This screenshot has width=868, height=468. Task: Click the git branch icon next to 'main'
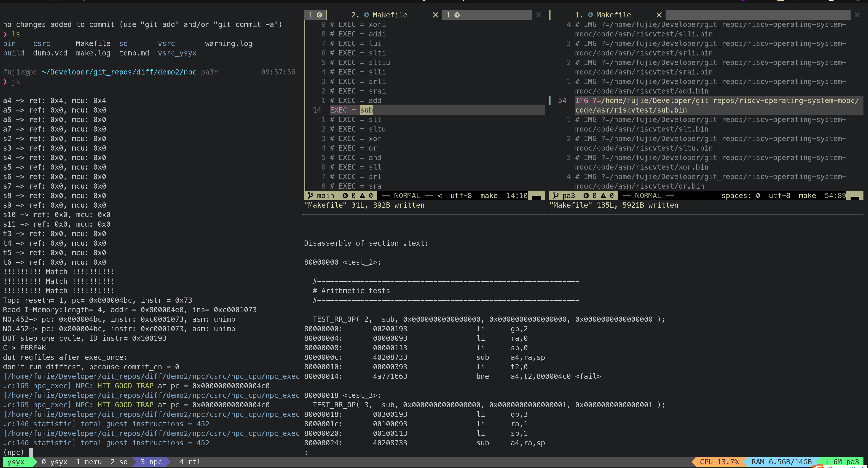click(310, 195)
